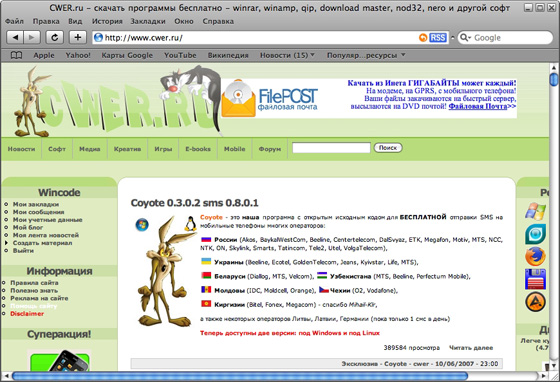Screen dimensions: 560x382
Task: Switch to the E-books site tab
Action: coord(198,149)
